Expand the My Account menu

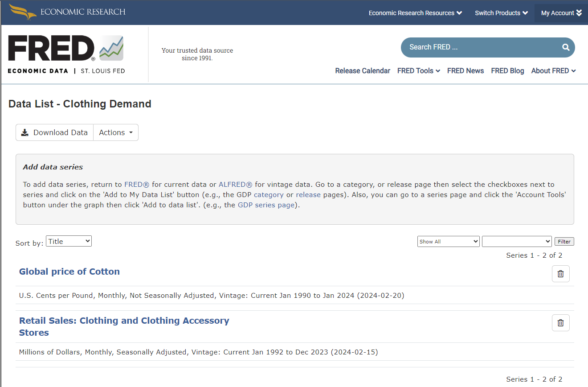pos(561,13)
